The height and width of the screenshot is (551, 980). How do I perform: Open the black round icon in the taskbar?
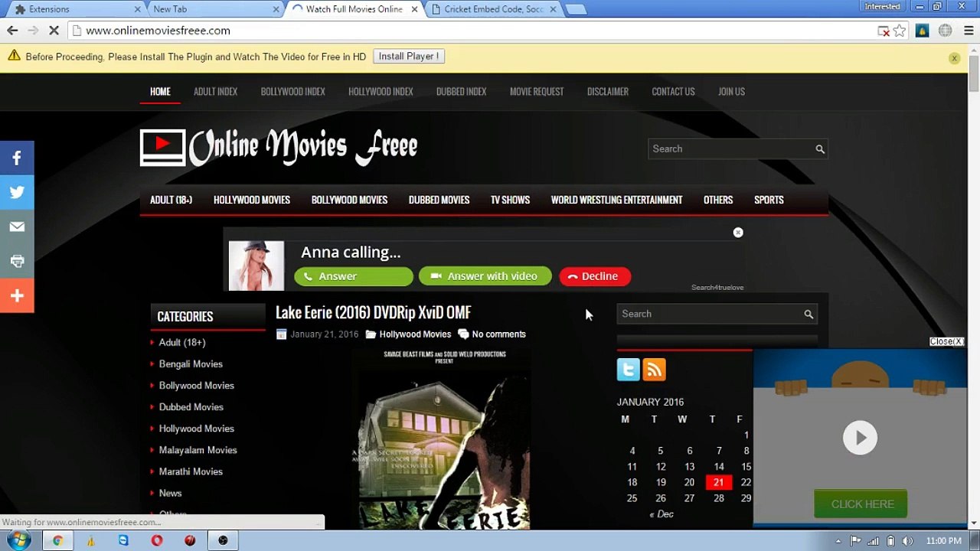coord(223,540)
